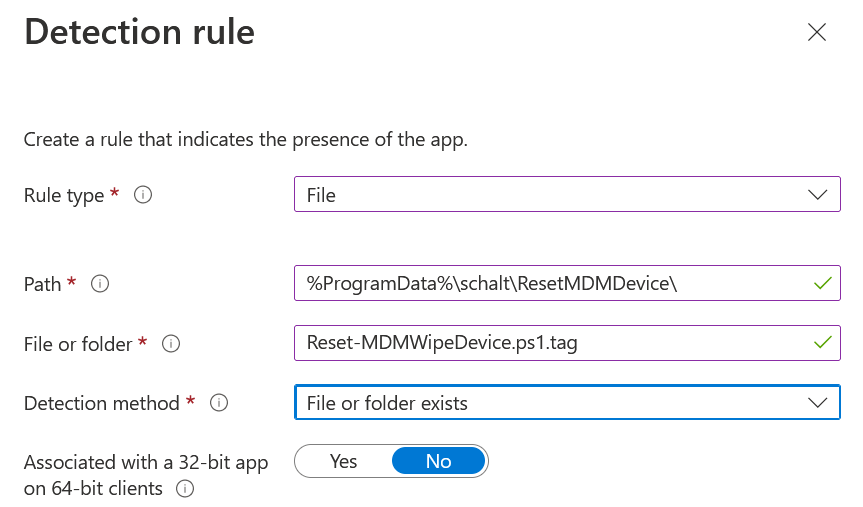Click the File or folder input field
The width and height of the screenshot is (863, 507).
click(x=550, y=343)
